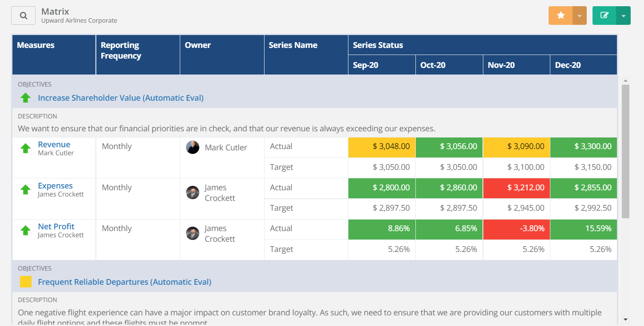This screenshot has width=644, height=326.
Task: Open the Revenue measure link
Action: click(54, 144)
